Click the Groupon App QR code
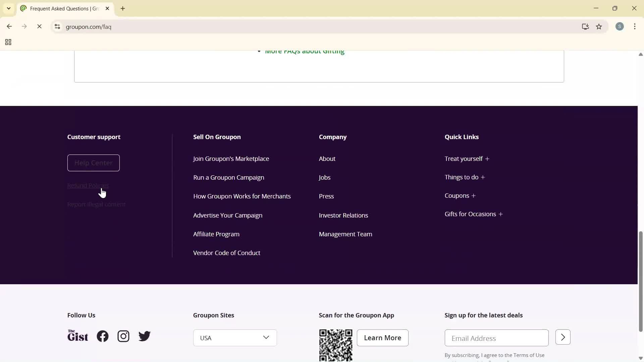 pyautogui.click(x=335, y=345)
